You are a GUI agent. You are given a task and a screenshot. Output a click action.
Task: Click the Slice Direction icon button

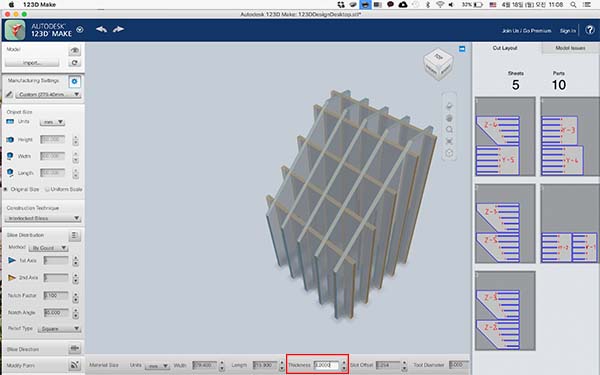75,349
